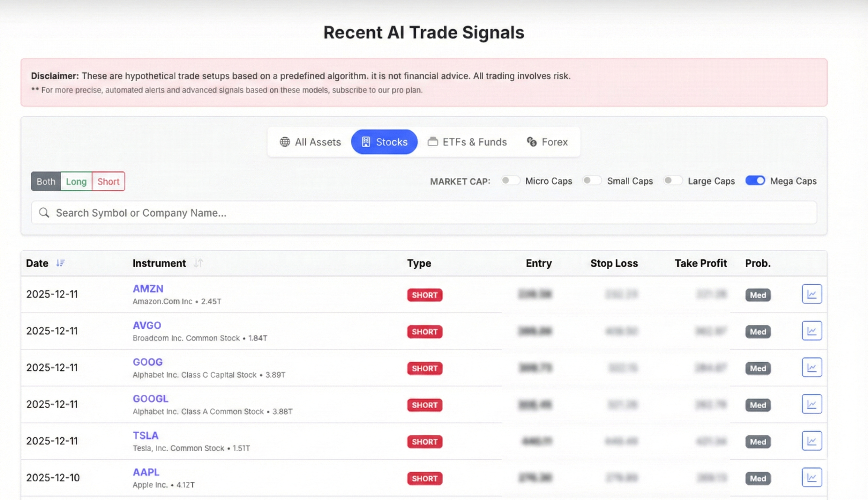Click the Date column sort icon
The width and height of the screenshot is (868, 500).
coord(61,263)
